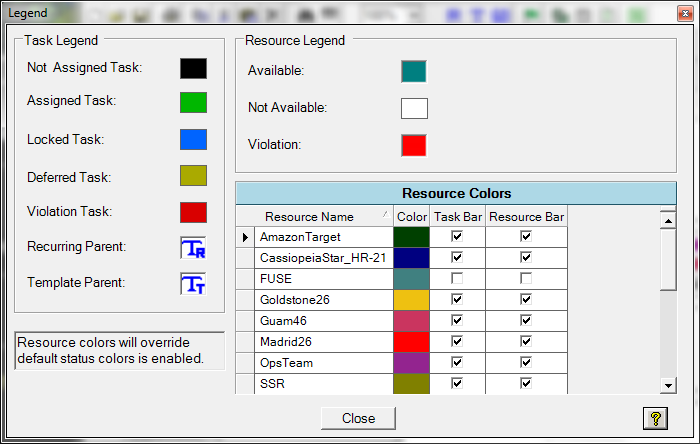The image size is (700, 445).
Task: Click the Available teal color swatch
Action: pos(414,71)
